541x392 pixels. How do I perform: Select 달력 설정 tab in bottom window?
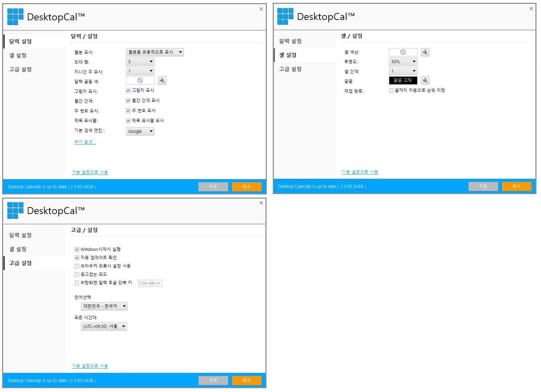coord(35,235)
